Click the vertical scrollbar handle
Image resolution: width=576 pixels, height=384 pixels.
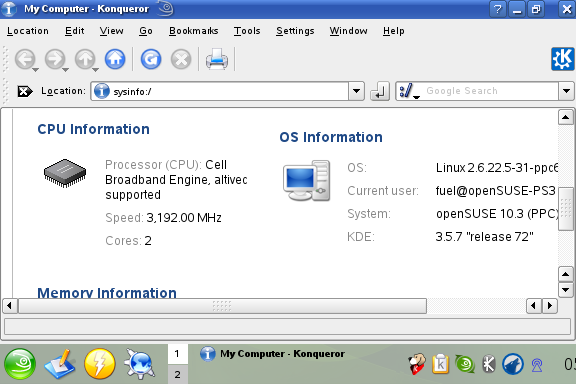[x=566, y=208]
